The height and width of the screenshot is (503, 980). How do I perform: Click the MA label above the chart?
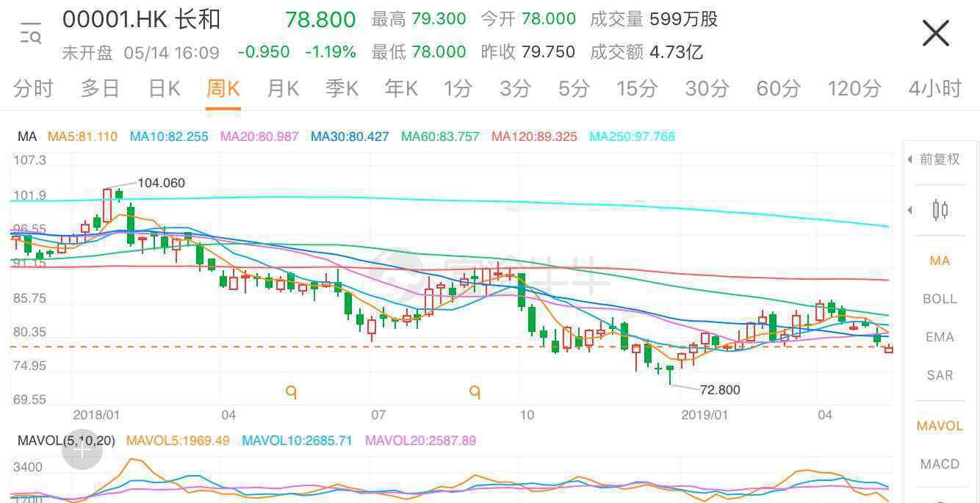click(27, 137)
